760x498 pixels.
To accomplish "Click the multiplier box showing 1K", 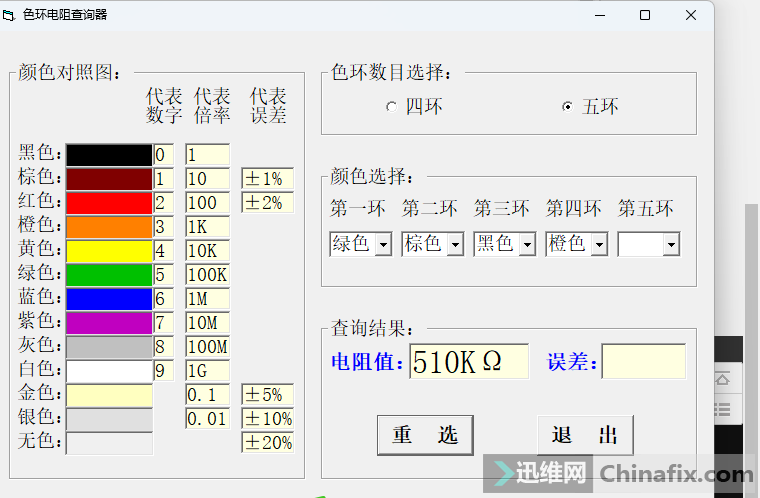I will pos(207,227).
